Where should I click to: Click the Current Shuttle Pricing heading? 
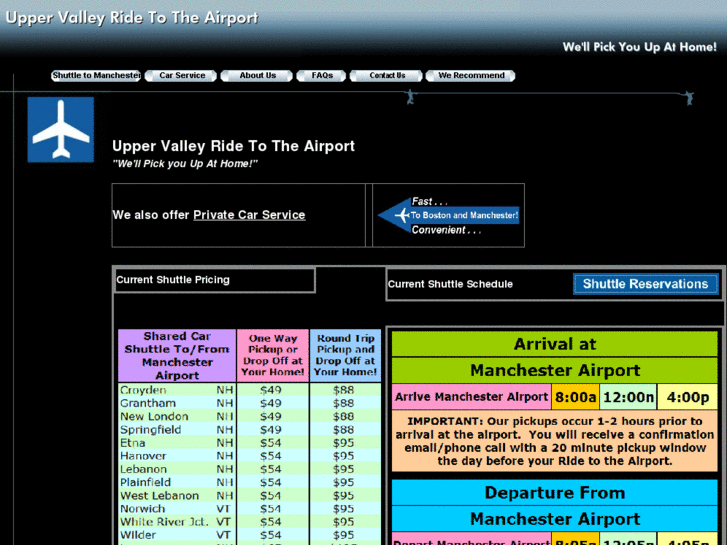pyautogui.click(x=173, y=280)
